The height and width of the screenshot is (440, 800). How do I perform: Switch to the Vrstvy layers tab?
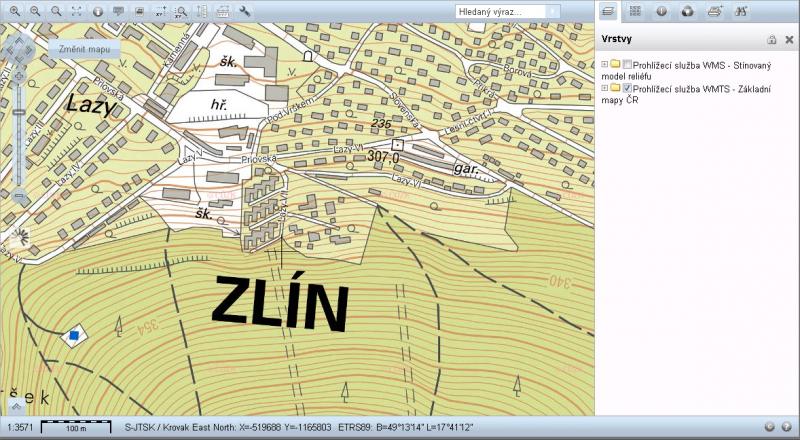coord(609,12)
